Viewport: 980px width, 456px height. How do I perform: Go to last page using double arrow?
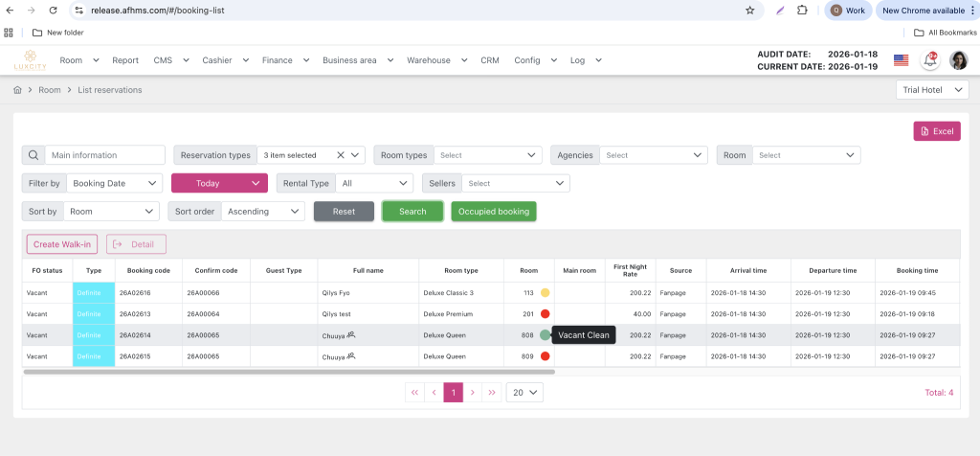[x=492, y=392]
